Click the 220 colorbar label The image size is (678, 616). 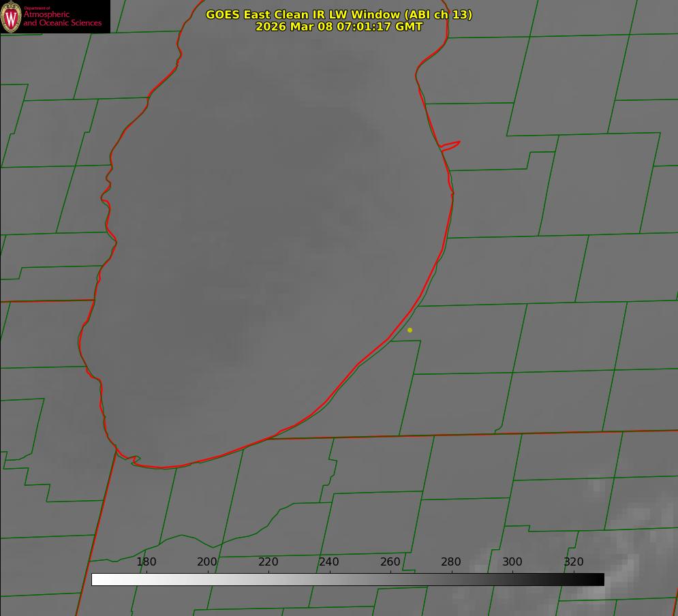(268, 561)
